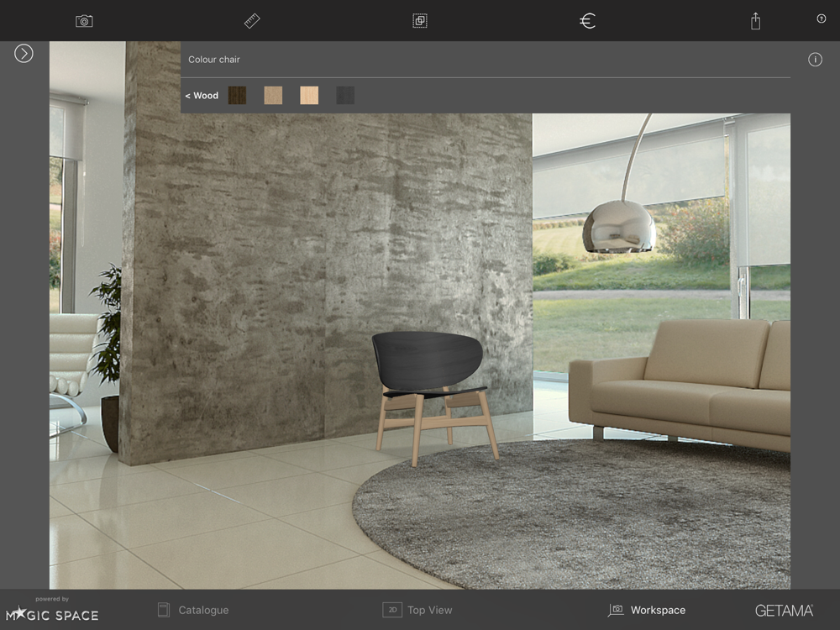840x630 pixels.
Task: Tap the share export icon
Action: [x=755, y=21]
